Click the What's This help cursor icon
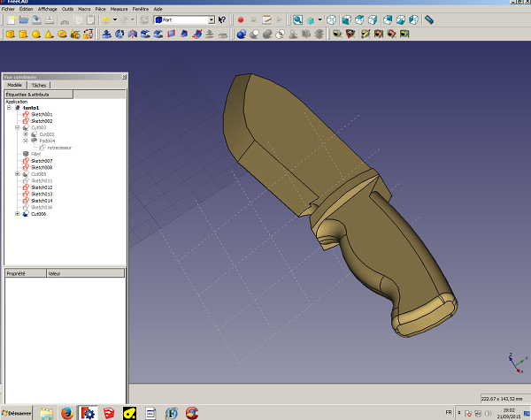This screenshot has height=420, width=531. tap(222, 20)
